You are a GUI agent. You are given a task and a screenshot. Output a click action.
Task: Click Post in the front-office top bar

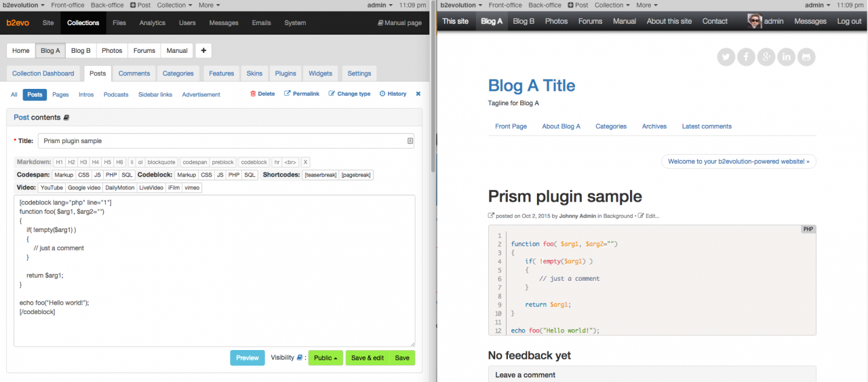[578, 5]
